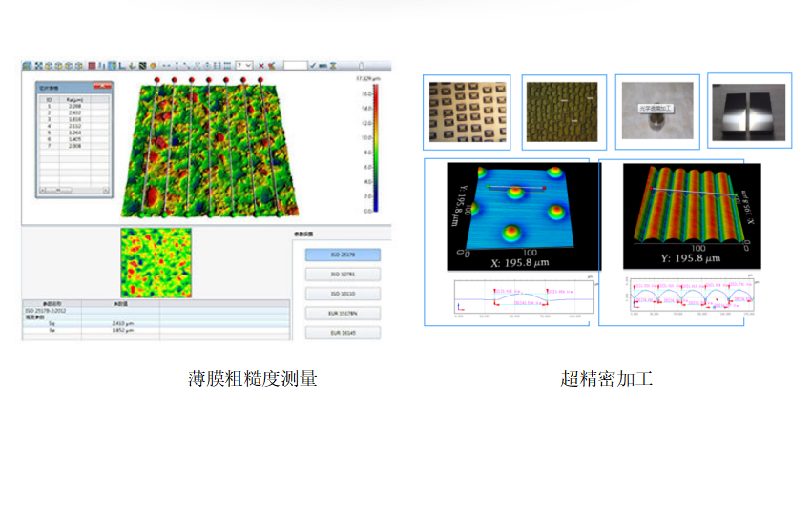
Task: Click the red square toolbar icon
Action: 92,66
